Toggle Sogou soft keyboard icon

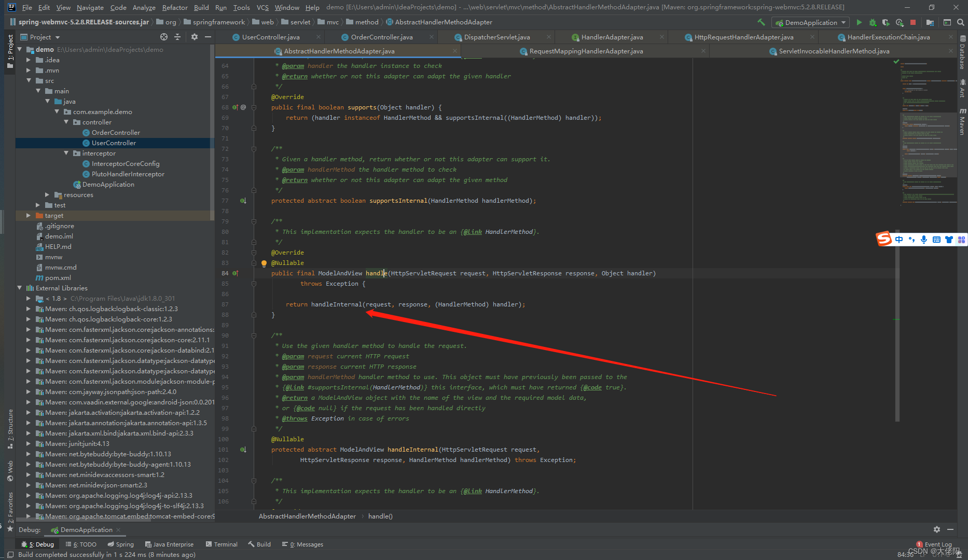[936, 240]
